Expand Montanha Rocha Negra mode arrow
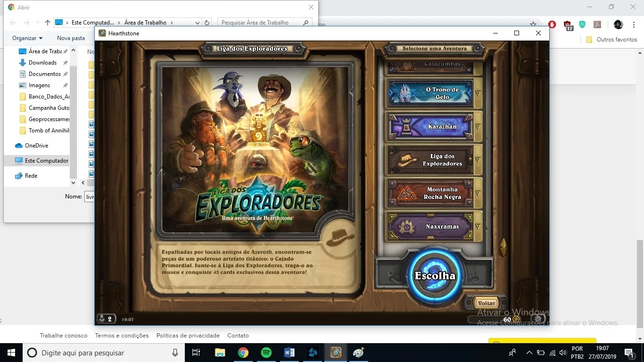The width and height of the screenshot is (644, 362). [478, 193]
